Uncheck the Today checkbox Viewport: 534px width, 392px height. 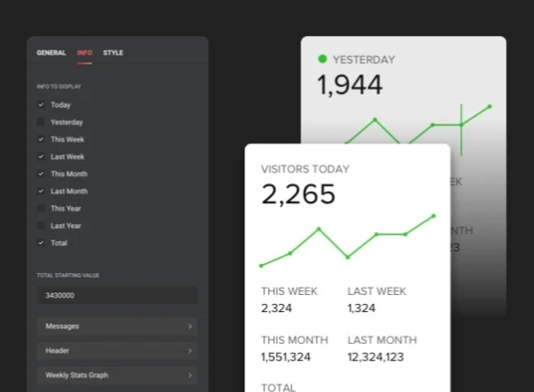click(41, 105)
